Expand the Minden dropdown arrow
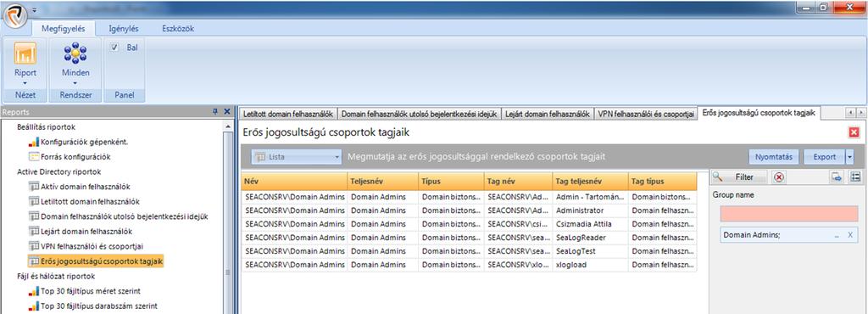868x314 pixels. (75, 83)
